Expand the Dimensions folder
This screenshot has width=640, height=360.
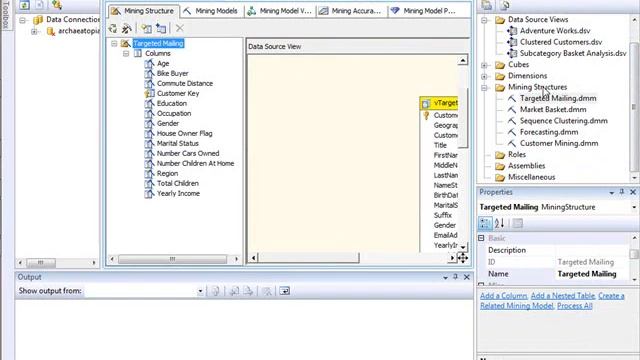point(484,76)
